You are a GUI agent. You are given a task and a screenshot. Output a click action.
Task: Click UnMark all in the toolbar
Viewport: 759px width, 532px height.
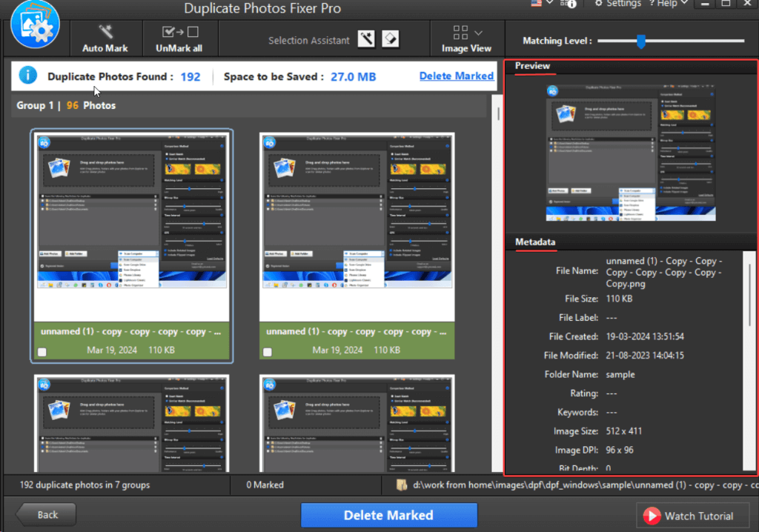[x=179, y=39]
